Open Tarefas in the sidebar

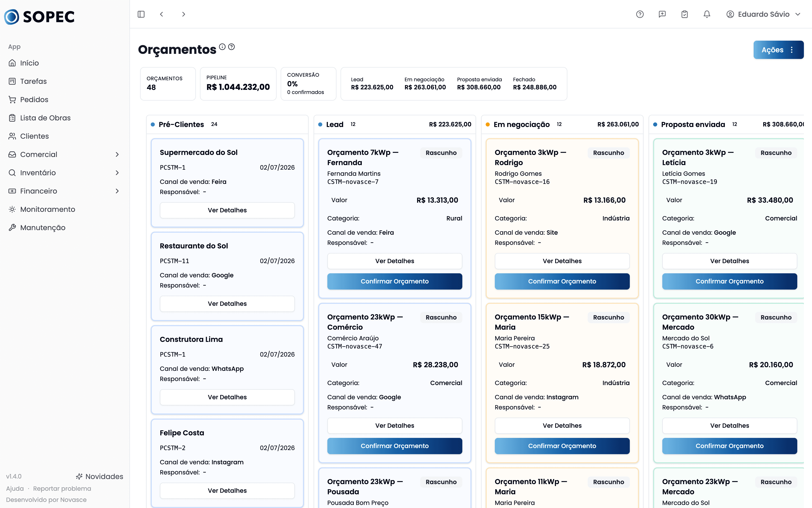64,81
